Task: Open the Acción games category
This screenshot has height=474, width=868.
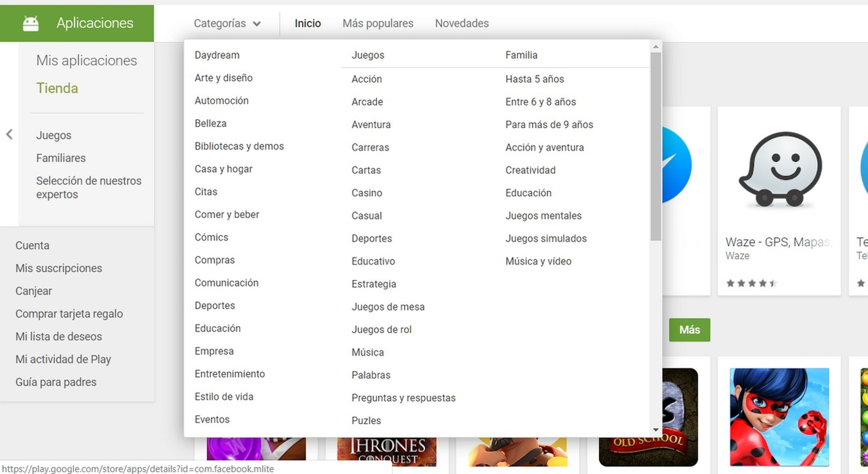Action: pos(367,79)
